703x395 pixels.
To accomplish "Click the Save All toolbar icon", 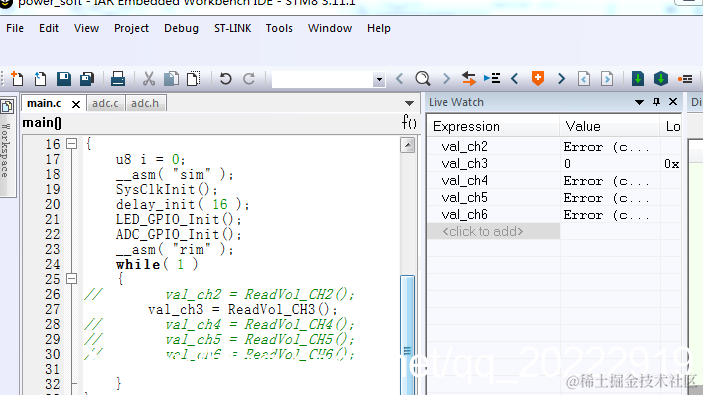I will tap(87, 79).
